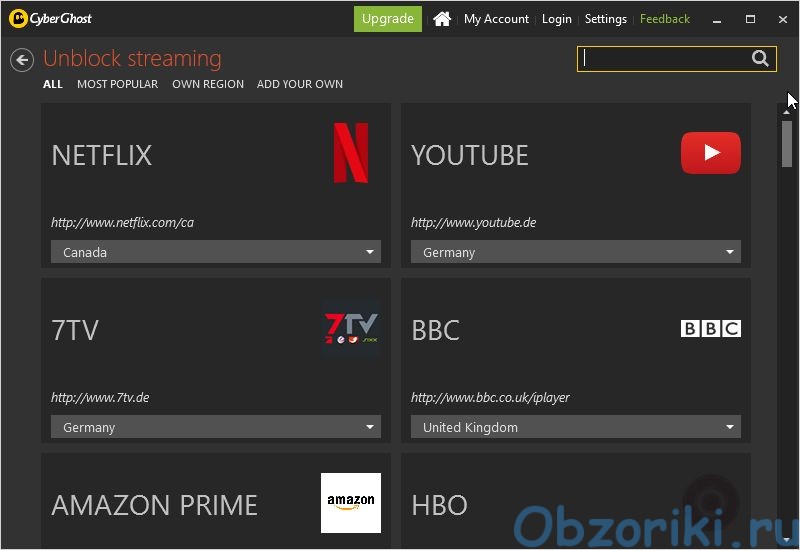The image size is (800, 550).
Task: Select the NETFLIX tile title
Action: point(102,155)
